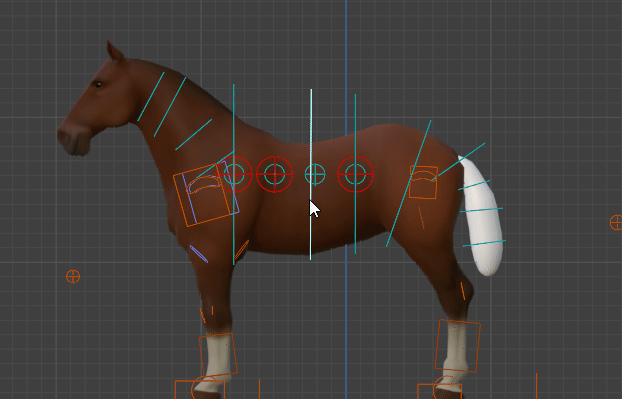This screenshot has width=622, height=399.
Task: Select the middle neck cyan line control
Action: point(170,107)
